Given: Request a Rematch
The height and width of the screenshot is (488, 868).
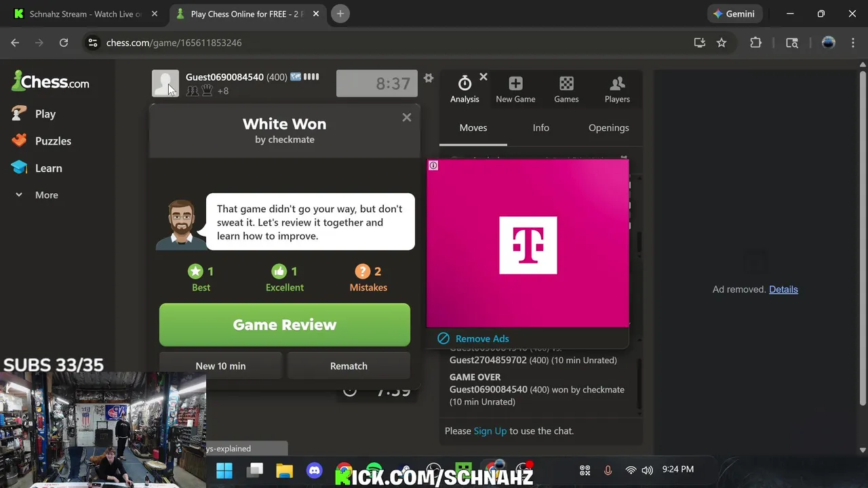Looking at the screenshot, I should (x=349, y=366).
